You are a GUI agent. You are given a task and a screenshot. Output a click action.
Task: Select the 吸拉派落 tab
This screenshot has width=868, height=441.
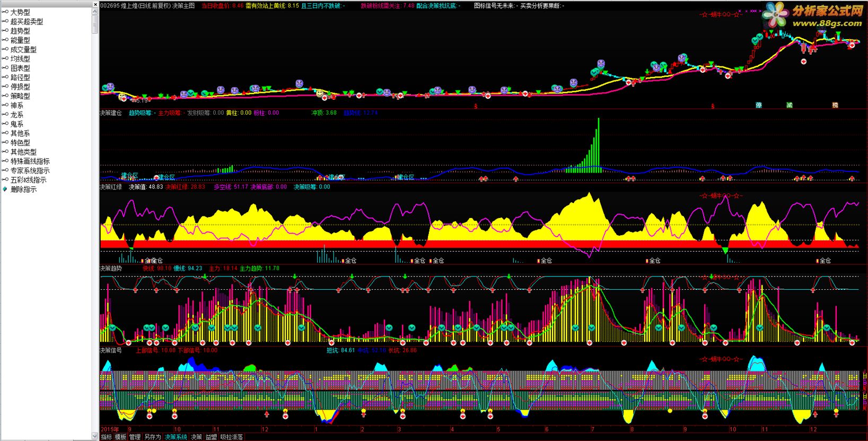[x=232, y=437]
